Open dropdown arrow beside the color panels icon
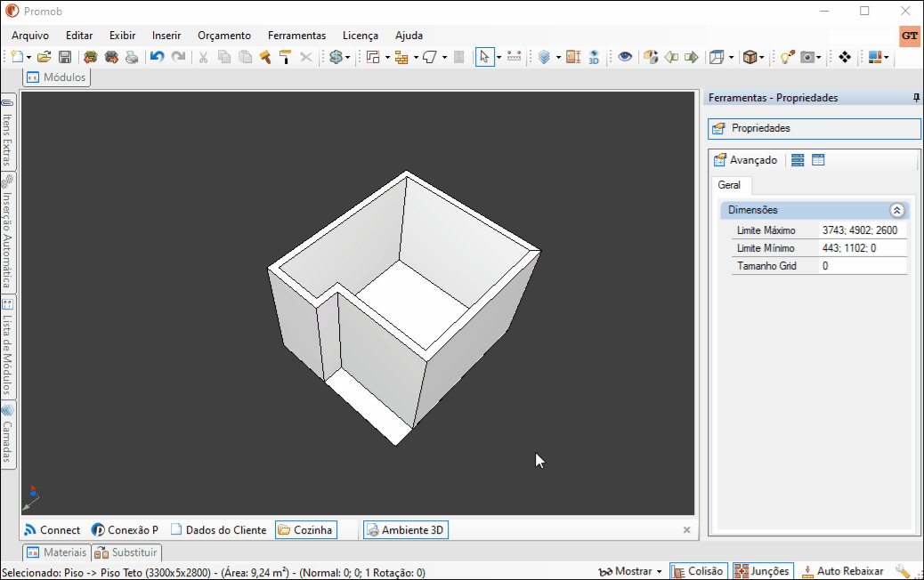 coord(887,58)
